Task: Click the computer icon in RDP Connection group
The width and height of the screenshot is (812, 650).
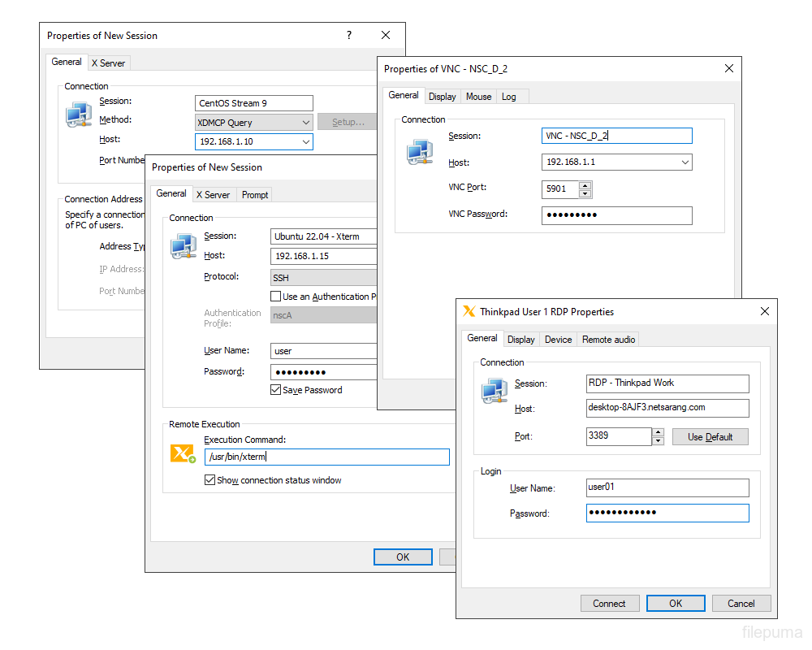Action: tap(495, 392)
